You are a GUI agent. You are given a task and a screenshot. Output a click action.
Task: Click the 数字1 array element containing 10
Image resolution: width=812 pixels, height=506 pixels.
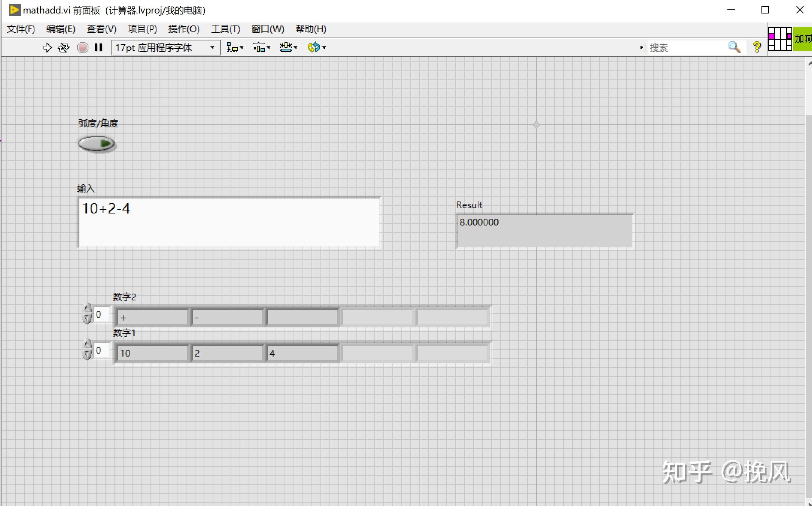pyautogui.click(x=152, y=353)
